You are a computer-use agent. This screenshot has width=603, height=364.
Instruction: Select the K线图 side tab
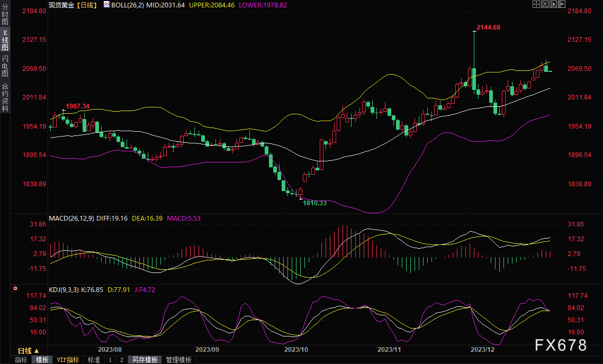(5, 40)
